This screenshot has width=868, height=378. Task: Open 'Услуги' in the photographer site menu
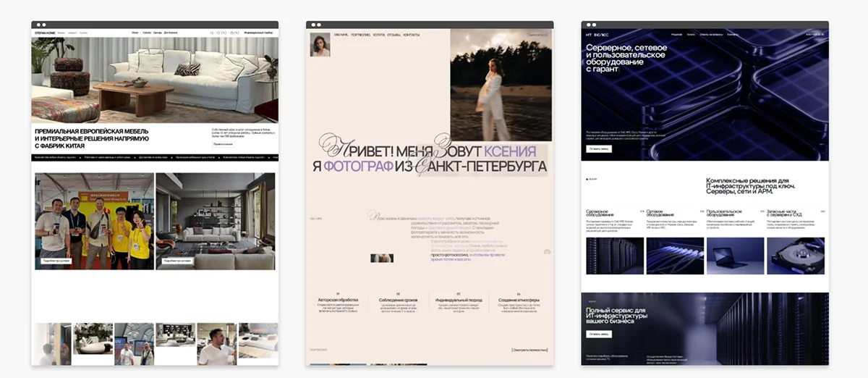(379, 34)
